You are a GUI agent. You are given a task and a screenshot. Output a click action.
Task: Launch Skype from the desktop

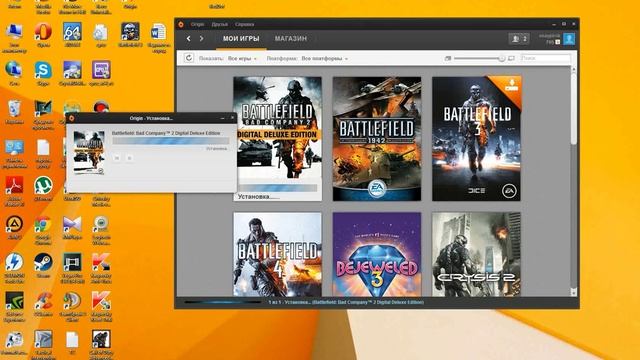(x=43, y=70)
